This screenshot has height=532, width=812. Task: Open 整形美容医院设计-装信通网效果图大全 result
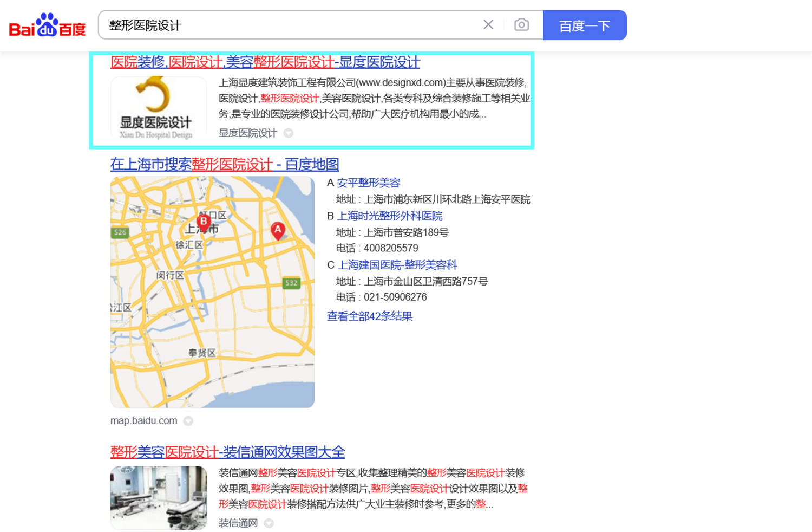tap(227, 452)
